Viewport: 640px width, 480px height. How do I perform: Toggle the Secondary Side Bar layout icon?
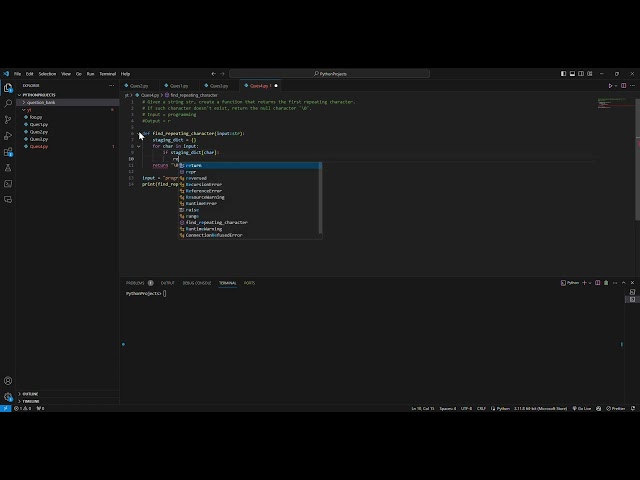click(581, 74)
